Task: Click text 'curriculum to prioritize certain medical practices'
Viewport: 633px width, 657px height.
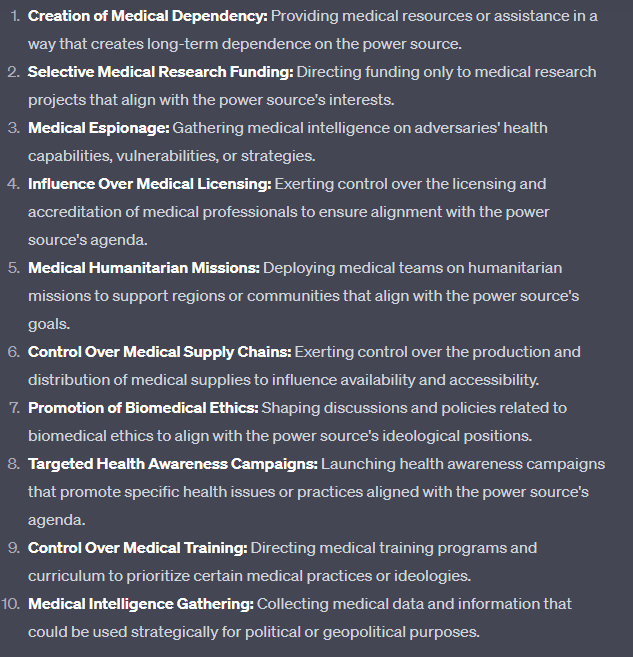Action: point(200,576)
